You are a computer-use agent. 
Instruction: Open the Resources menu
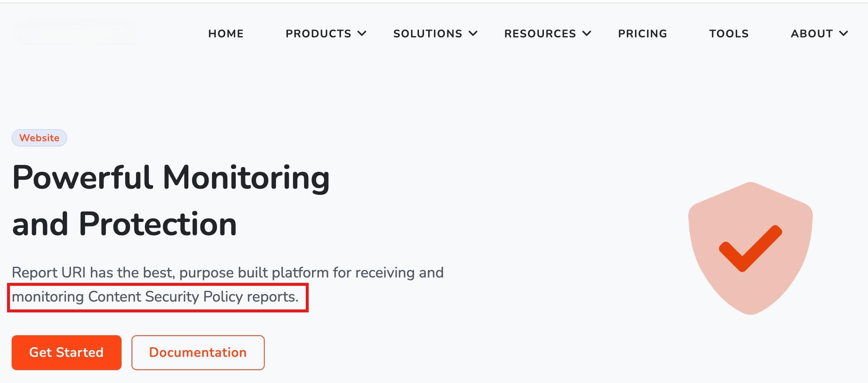click(540, 34)
